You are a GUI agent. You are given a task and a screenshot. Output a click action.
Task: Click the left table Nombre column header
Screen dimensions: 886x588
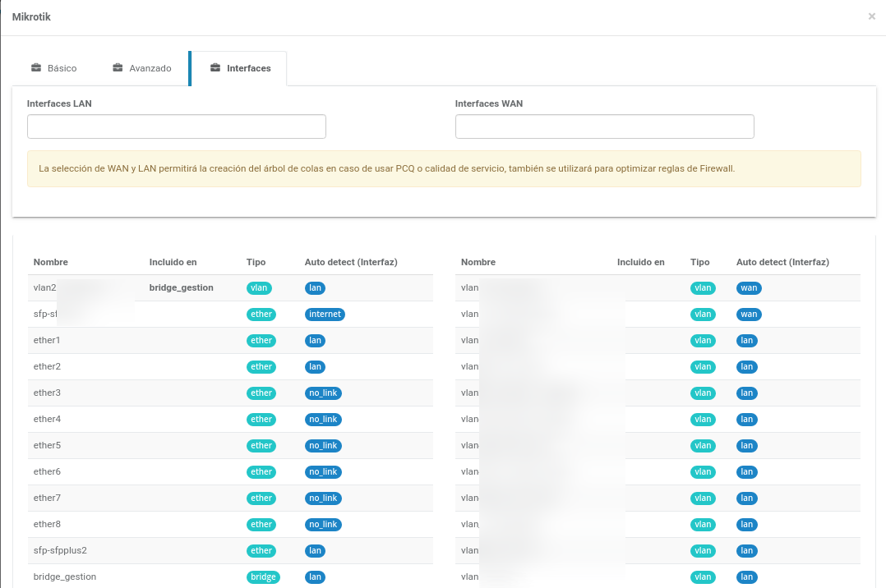51,262
